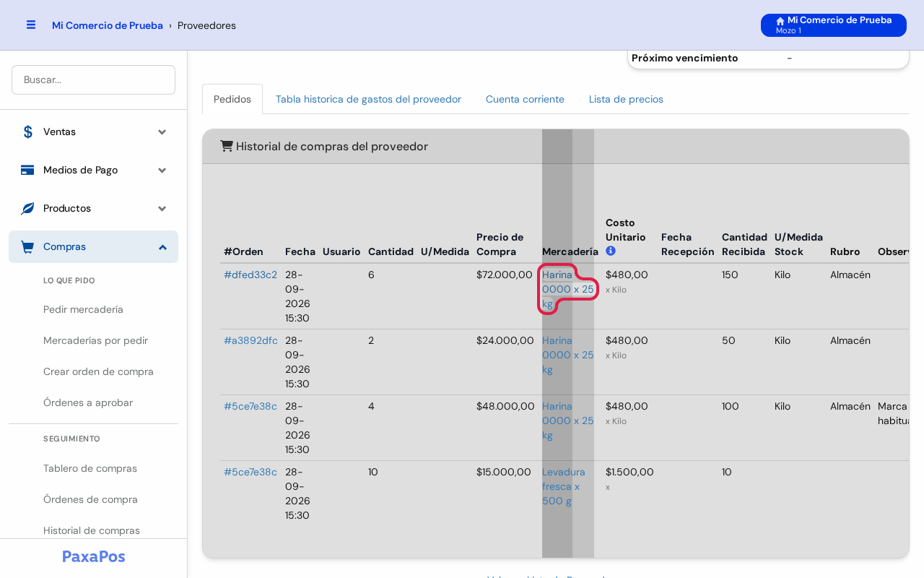
Task: Click the Fecha Recepción column header
Action: pos(688,244)
